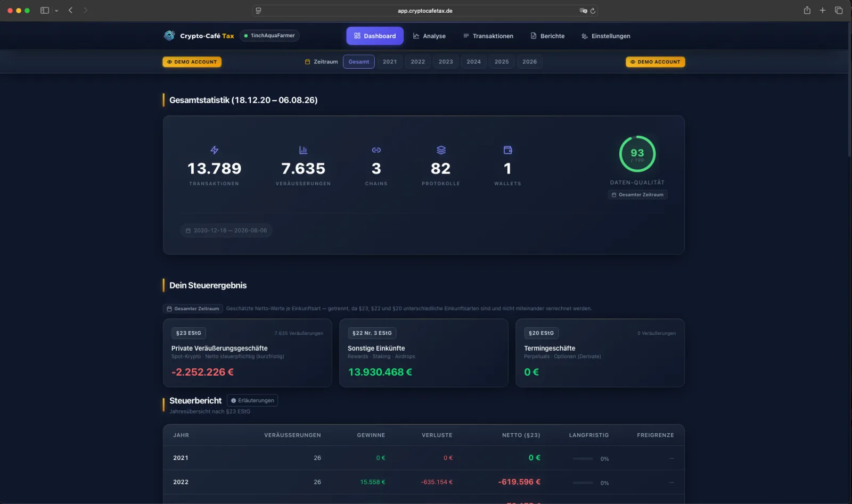
Task: Click the 15.558 € gain value
Action: click(373, 482)
